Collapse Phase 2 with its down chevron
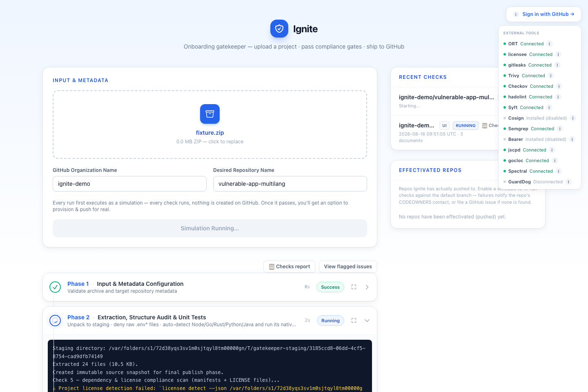Viewport: 588px width, 392px height. point(367,321)
